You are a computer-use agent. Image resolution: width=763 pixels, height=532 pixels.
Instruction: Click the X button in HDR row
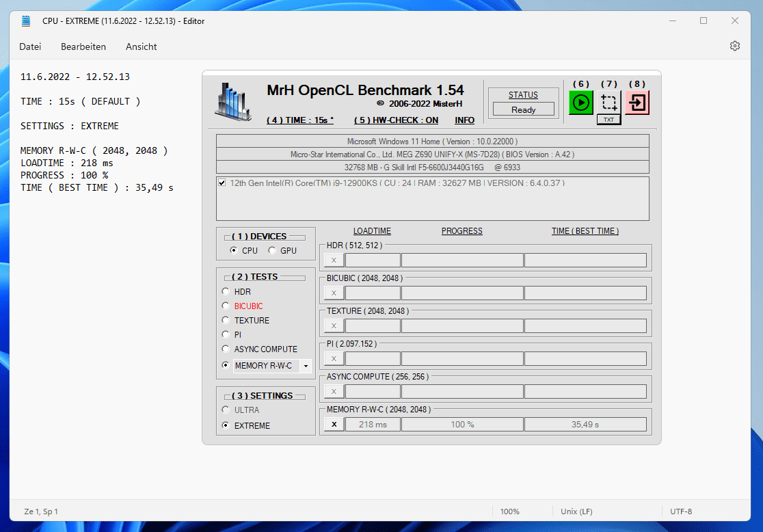[x=334, y=261]
